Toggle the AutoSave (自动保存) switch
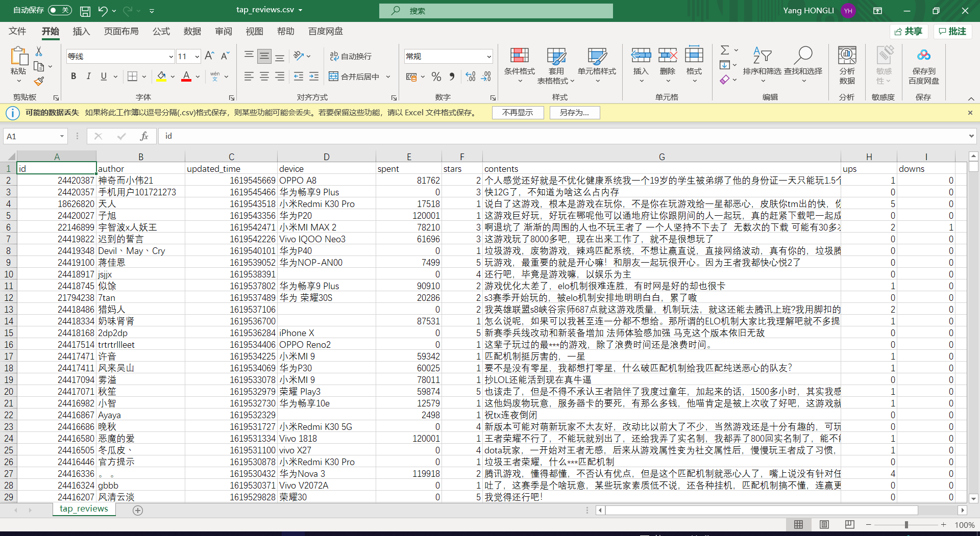Screen dimensions: 980x536 coord(60,10)
